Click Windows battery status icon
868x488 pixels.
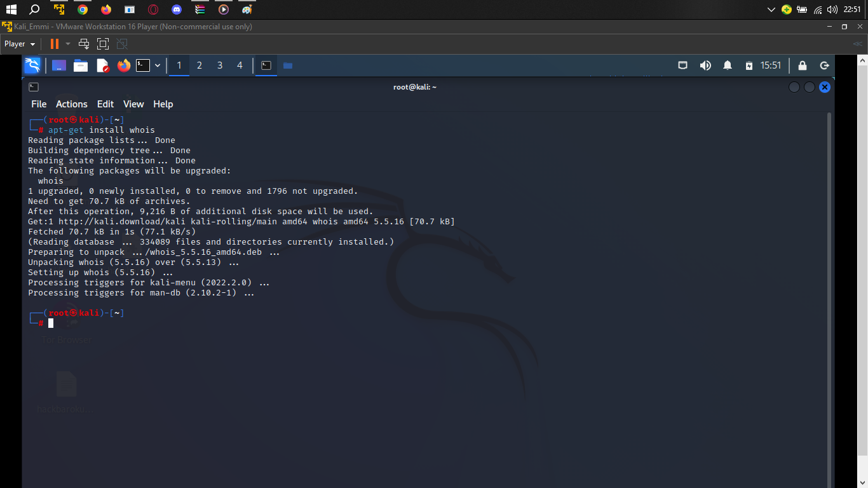(x=802, y=10)
